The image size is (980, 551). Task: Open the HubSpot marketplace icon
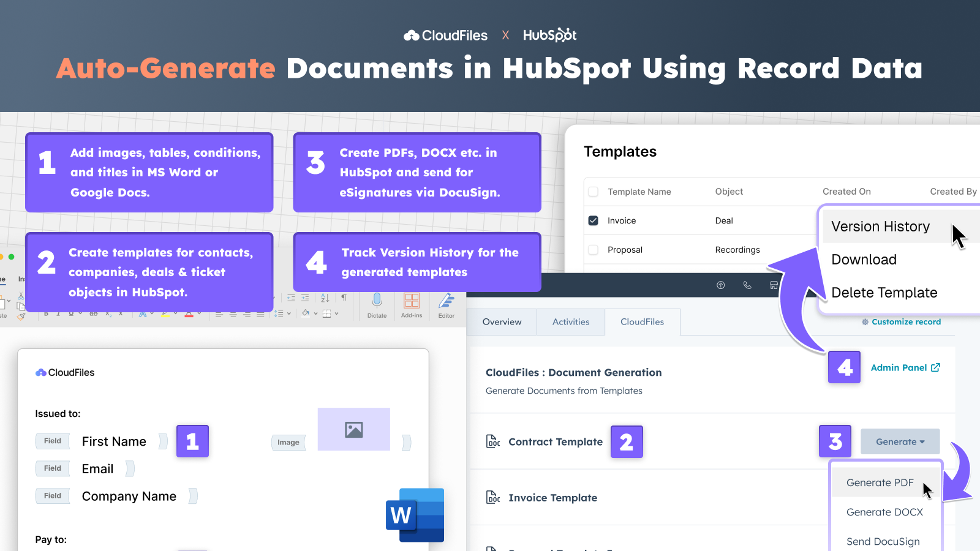coord(774,285)
